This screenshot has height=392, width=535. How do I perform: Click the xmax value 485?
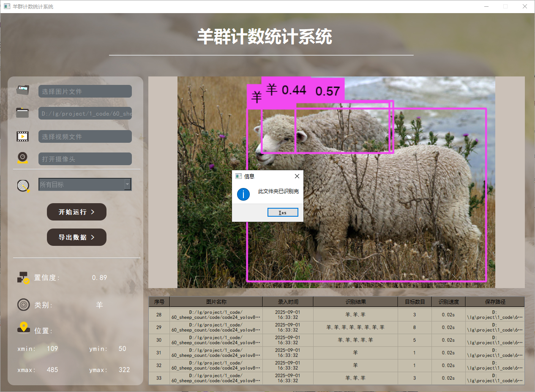pos(52,370)
